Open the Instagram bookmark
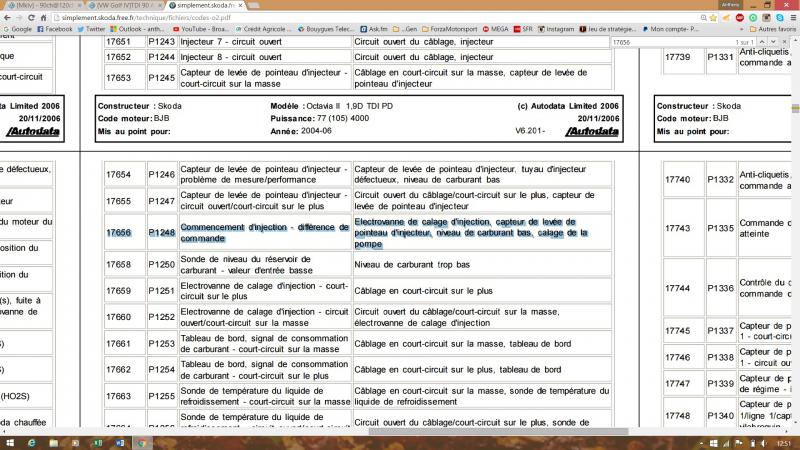The width and height of the screenshot is (800, 450). pyautogui.click(x=556, y=29)
